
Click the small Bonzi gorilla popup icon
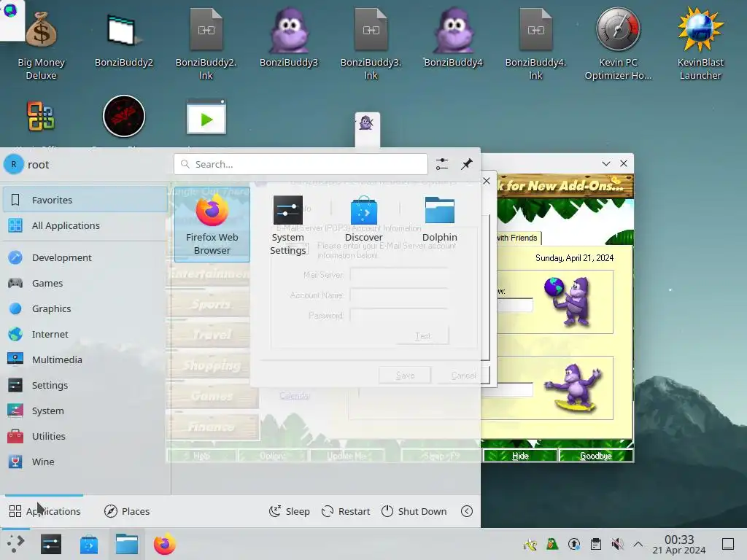[367, 123]
